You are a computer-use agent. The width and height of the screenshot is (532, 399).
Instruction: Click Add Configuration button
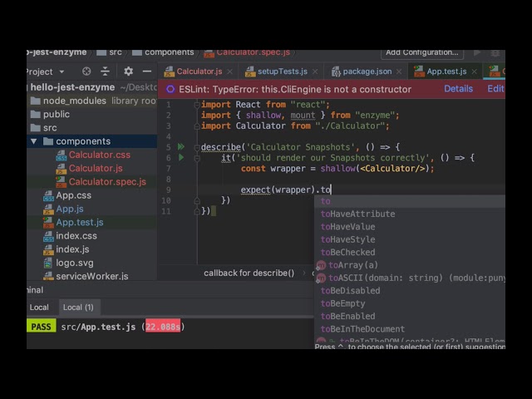[x=422, y=53]
